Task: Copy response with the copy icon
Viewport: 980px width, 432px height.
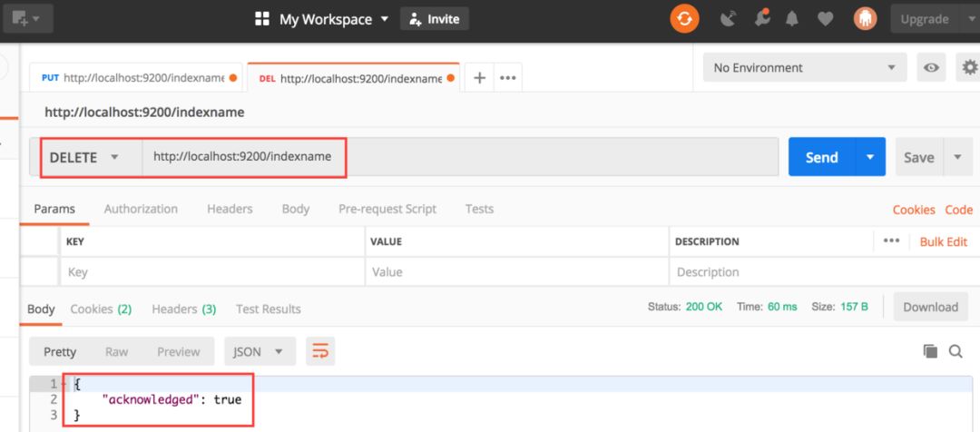Action: click(x=929, y=351)
